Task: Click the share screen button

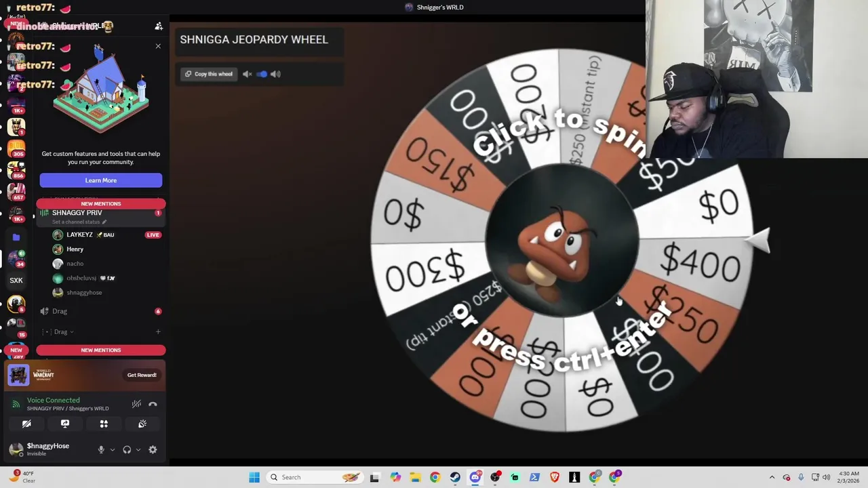Action: coord(65,424)
